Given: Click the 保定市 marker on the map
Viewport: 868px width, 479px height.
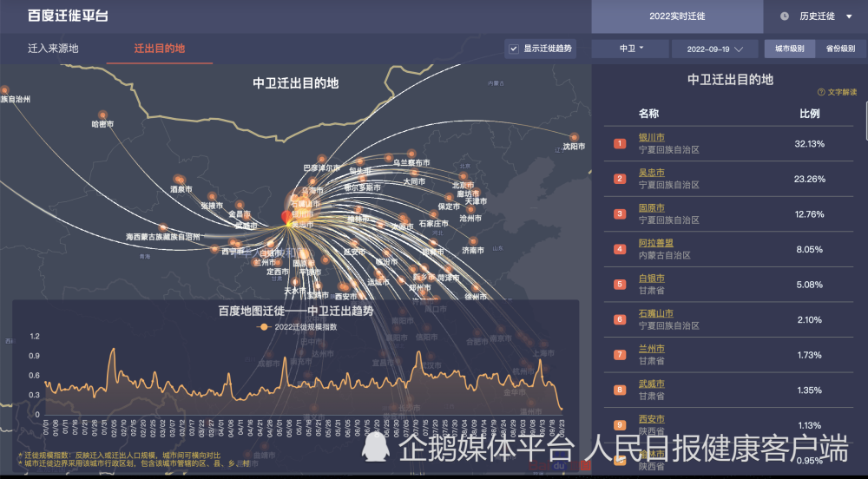Looking at the screenshot, I should point(449,198).
